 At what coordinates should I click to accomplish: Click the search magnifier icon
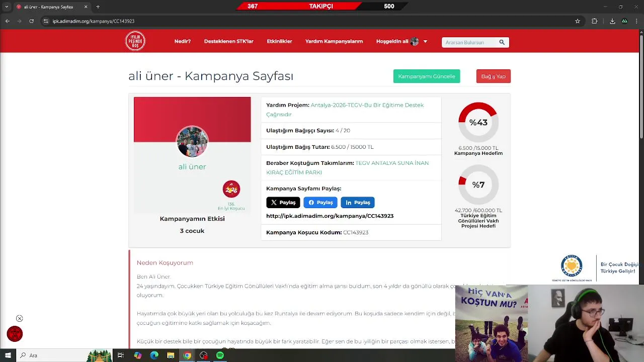pyautogui.click(x=502, y=42)
